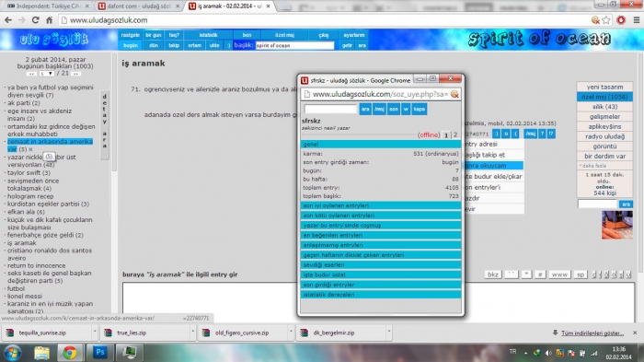Click the blocked cookie icon in the popup address bar
This screenshot has height=362, width=644.
click(x=454, y=94)
